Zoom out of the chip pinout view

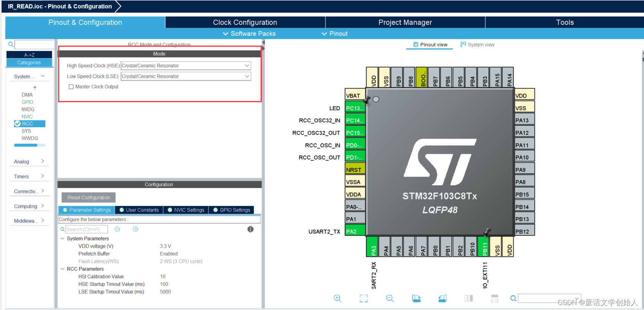click(390, 299)
